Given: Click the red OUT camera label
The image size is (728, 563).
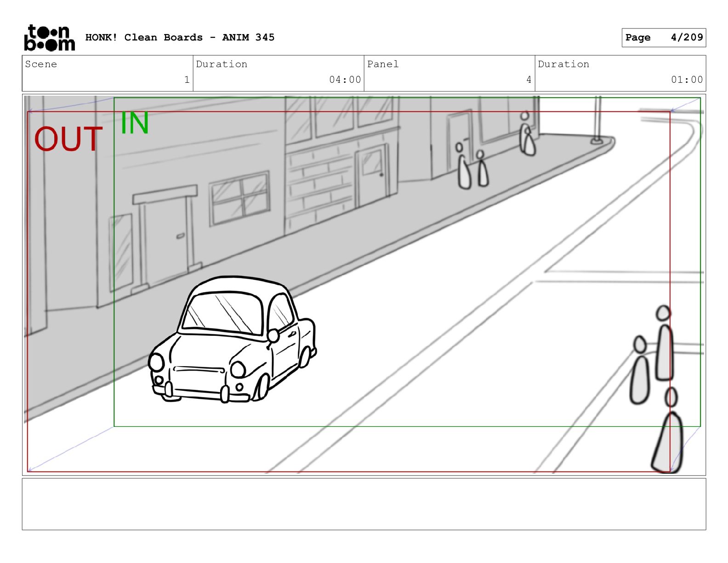Looking at the screenshot, I should pyautogui.click(x=68, y=139).
